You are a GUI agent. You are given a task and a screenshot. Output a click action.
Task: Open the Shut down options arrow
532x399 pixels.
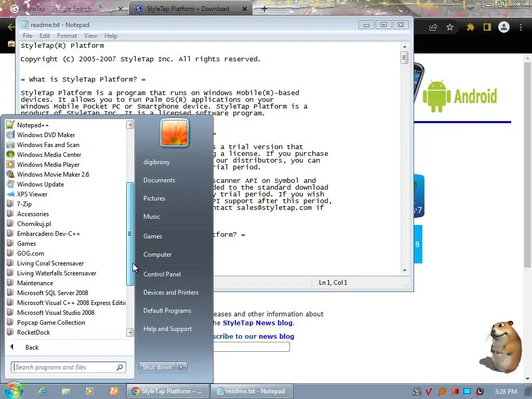pos(181,367)
